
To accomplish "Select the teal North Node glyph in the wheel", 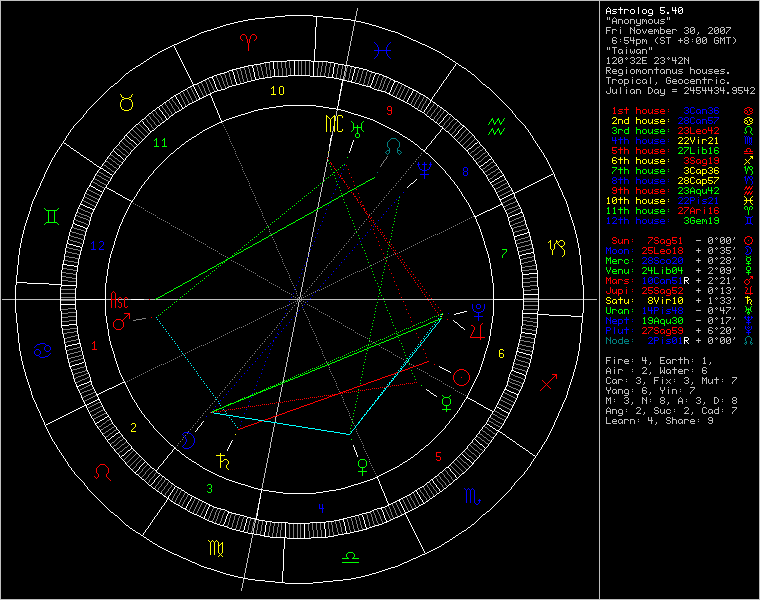I will (x=394, y=147).
